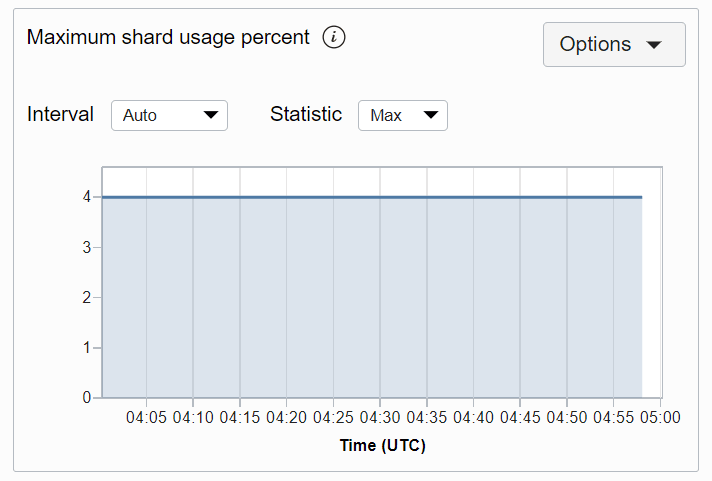Click the 04:45 time axis label
This screenshot has height=481, width=712.
(x=520, y=417)
